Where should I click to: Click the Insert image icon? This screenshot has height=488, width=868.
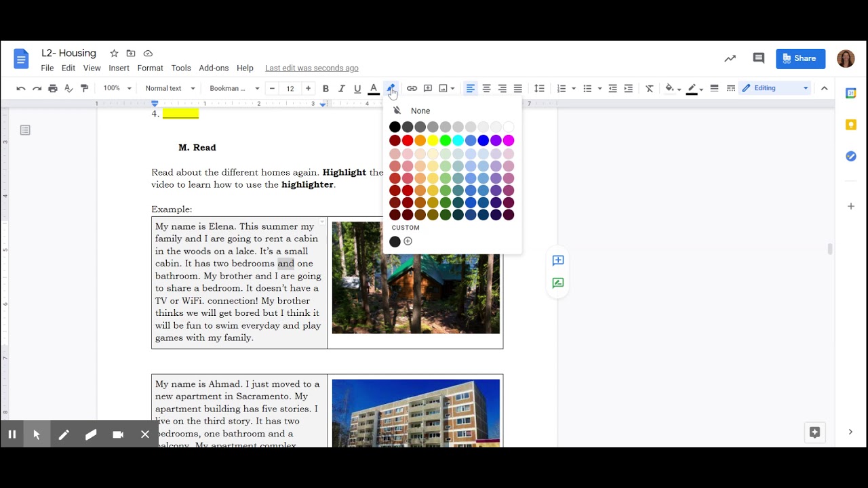point(443,88)
